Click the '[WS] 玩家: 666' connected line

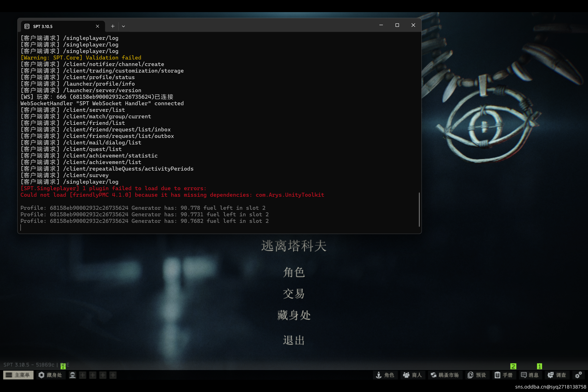[97, 97]
